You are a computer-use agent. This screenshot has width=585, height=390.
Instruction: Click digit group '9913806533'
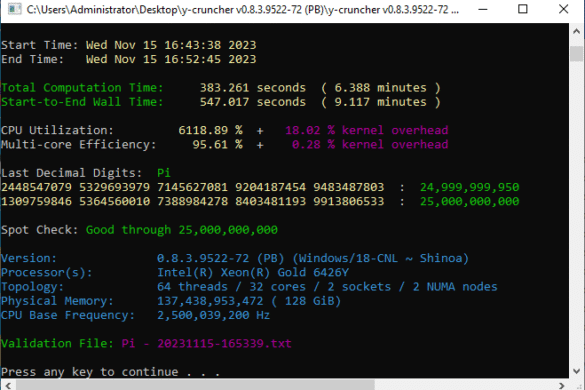pyautogui.click(x=348, y=201)
